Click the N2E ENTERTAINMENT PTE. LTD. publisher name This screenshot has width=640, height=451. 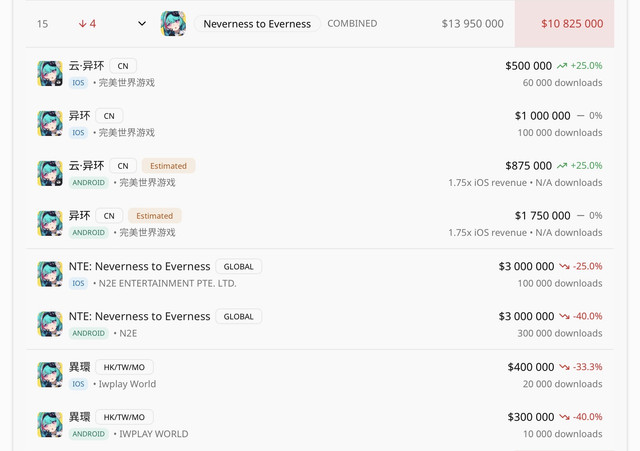click(167, 283)
